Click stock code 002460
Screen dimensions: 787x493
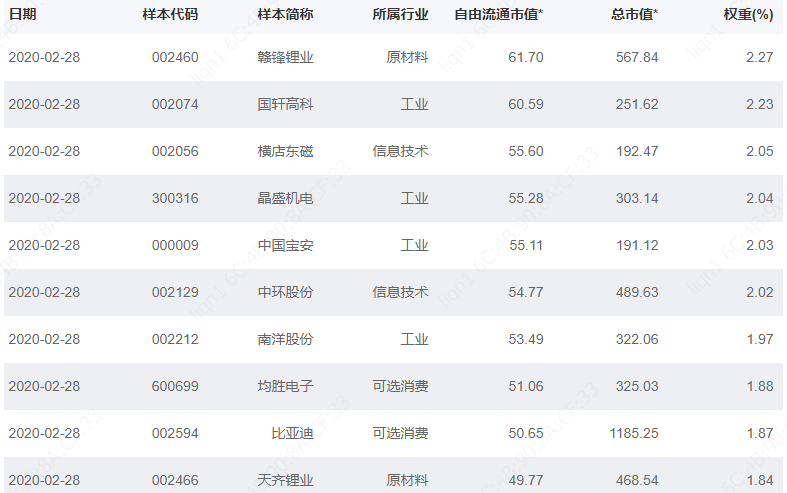click(175, 57)
